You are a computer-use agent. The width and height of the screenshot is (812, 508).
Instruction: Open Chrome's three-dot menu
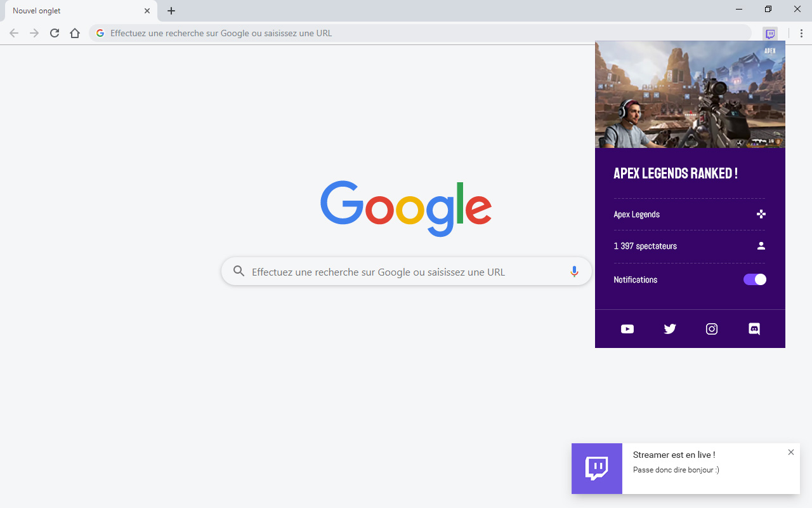801,34
